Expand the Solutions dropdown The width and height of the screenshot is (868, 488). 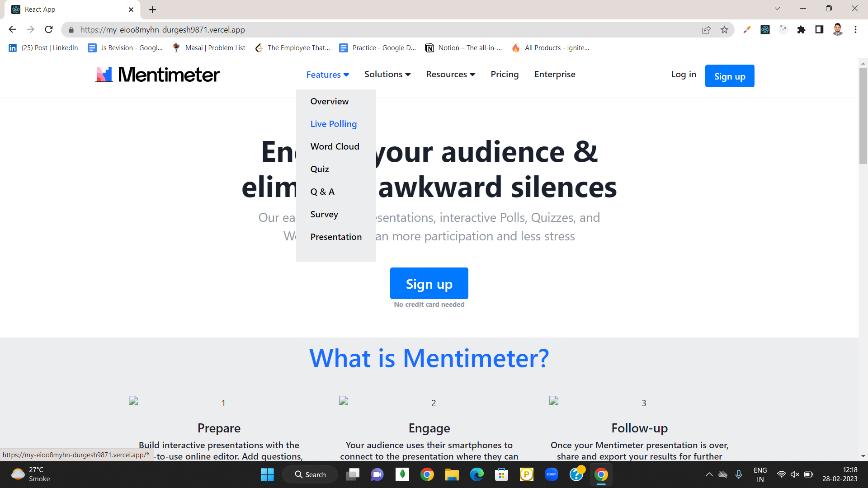pyautogui.click(x=387, y=74)
